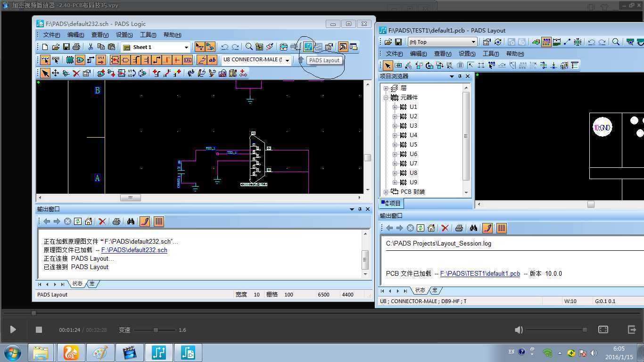644x362 pixels.
Task: Open F:\PADS\TEST1\default1.pcb link
Action: point(480,273)
